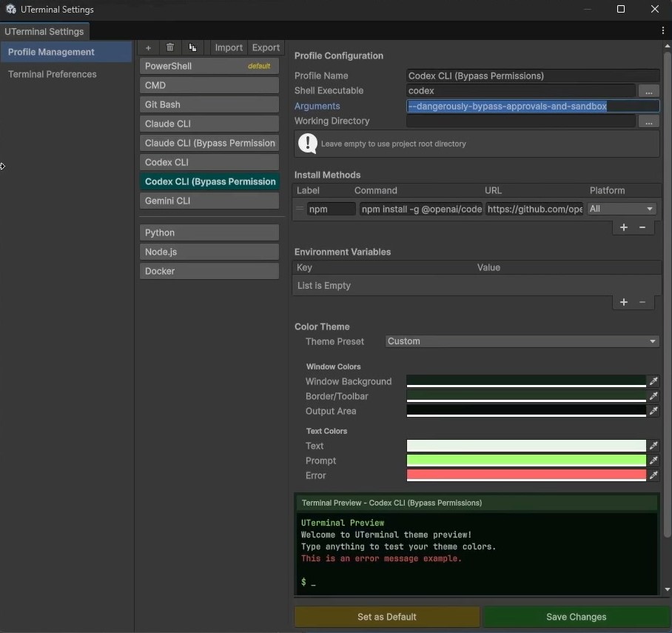
Task: Edit the npm install command field
Action: pyautogui.click(x=421, y=209)
